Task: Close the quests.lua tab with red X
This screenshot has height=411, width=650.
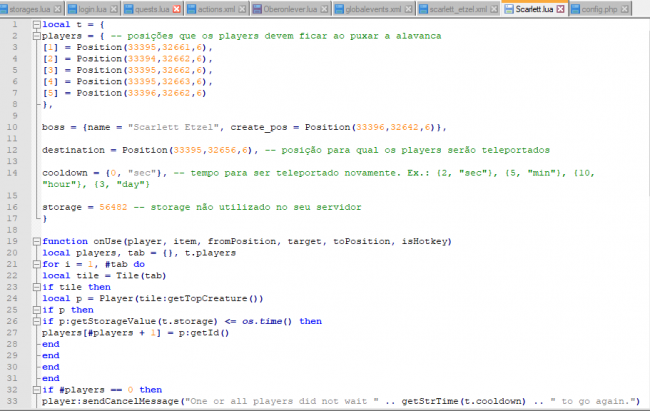Action: click(x=177, y=9)
